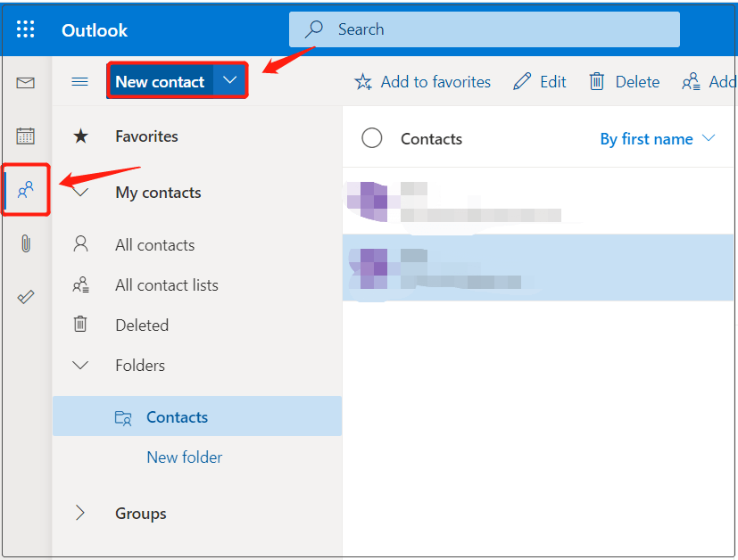738x560 pixels.
Task: Click the New contact button
Action: 160,81
